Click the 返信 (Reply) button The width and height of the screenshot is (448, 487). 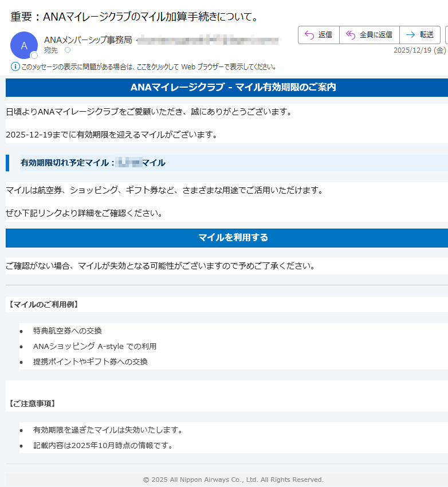(x=319, y=35)
